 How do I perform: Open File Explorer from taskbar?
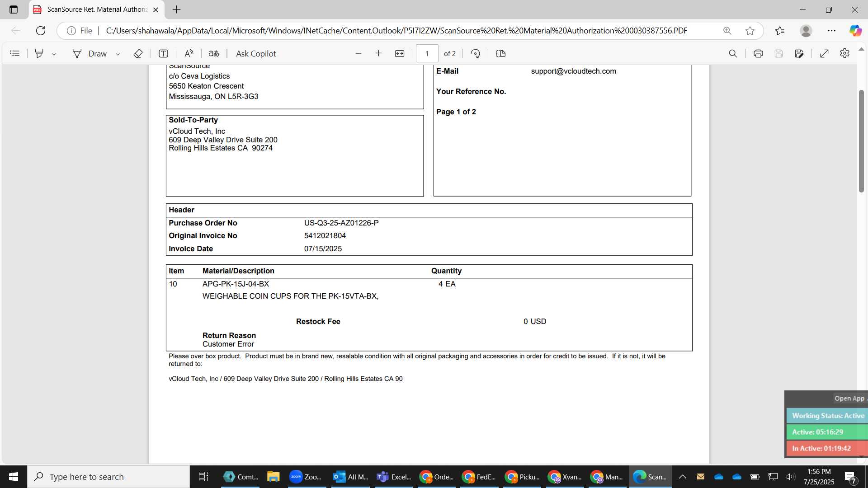point(273,477)
